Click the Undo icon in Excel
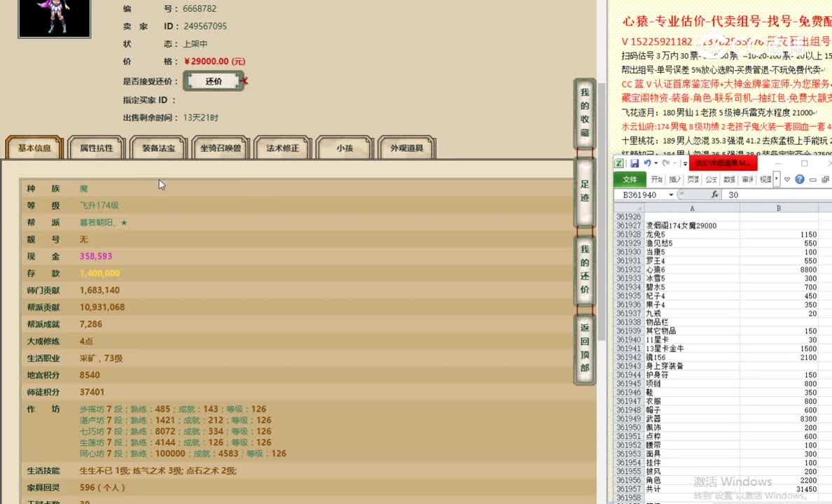The width and height of the screenshot is (832, 504). click(648, 163)
